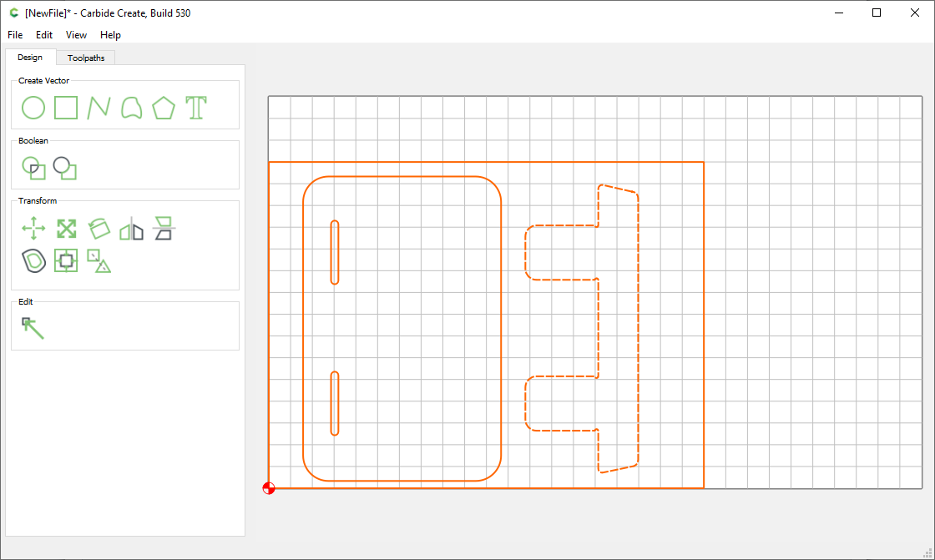This screenshot has width=935, height=560.
Task: Open the Rotate transform tool
Action: tap(99, 228)
